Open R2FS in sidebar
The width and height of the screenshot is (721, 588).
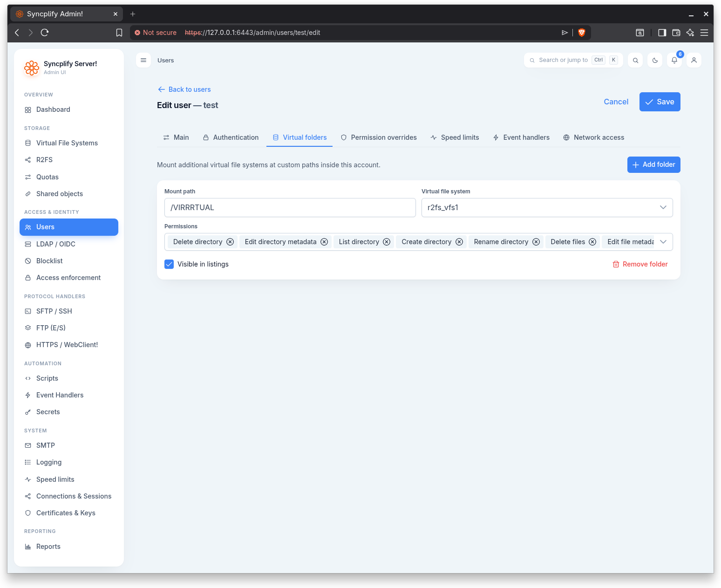[x=69, y=160]
